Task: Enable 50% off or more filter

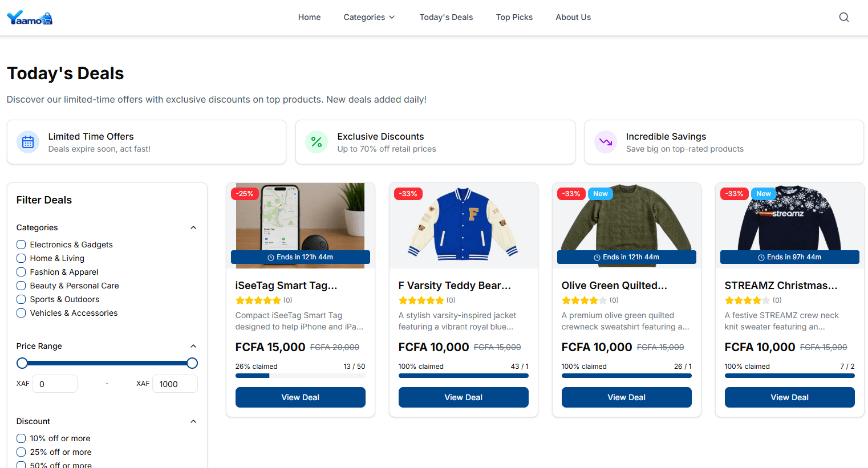Action: [x=21, y=465]
